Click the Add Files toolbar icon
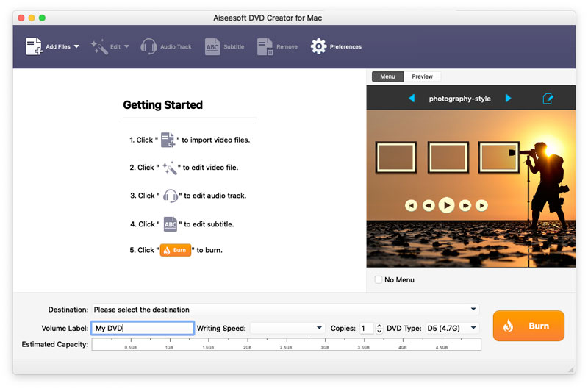 pyautogui.click(x=35, y=46)
